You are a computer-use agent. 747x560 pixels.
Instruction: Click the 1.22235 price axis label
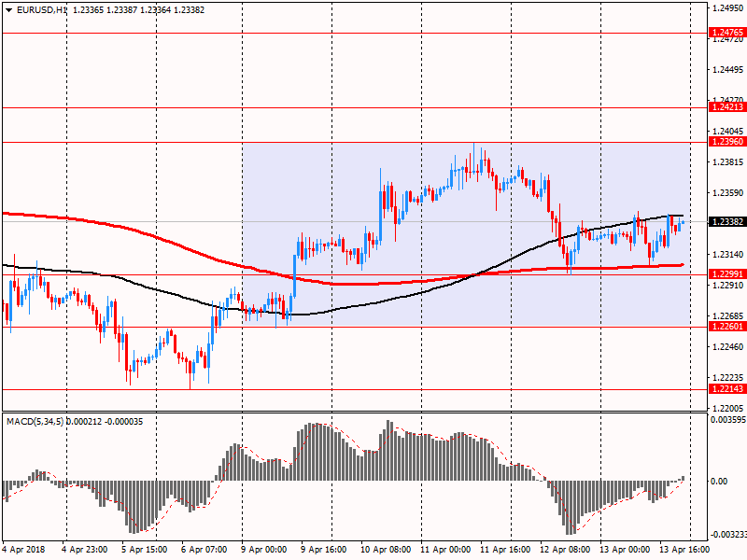tap(728, 378)
